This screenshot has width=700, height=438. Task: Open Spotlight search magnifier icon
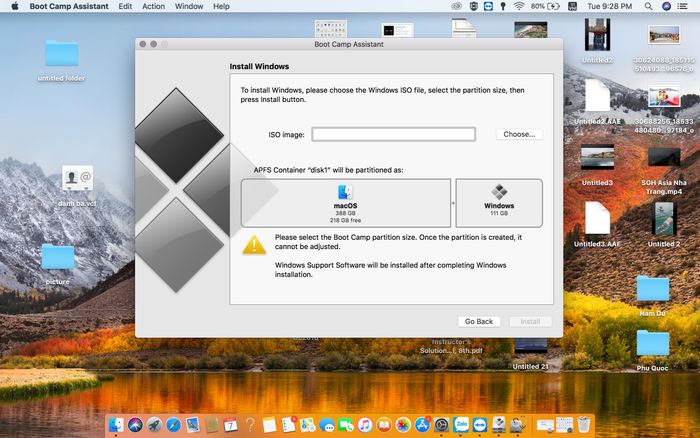click(648, 6)
